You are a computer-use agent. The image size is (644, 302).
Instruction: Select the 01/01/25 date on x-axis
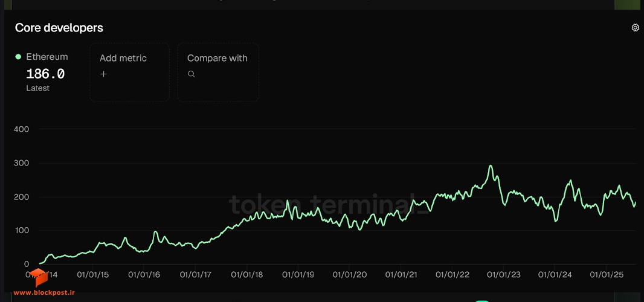(x=606, y=274)
